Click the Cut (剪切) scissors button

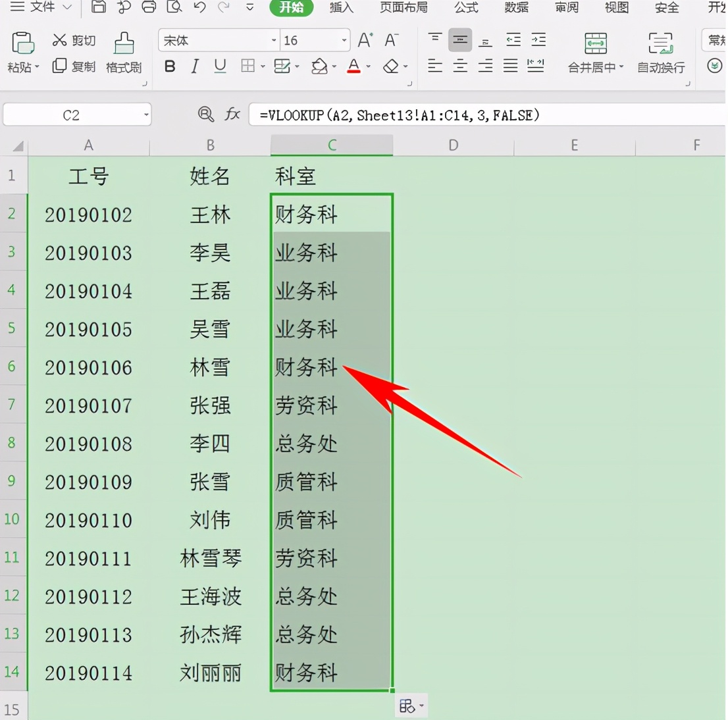click(x=73, y=40)
